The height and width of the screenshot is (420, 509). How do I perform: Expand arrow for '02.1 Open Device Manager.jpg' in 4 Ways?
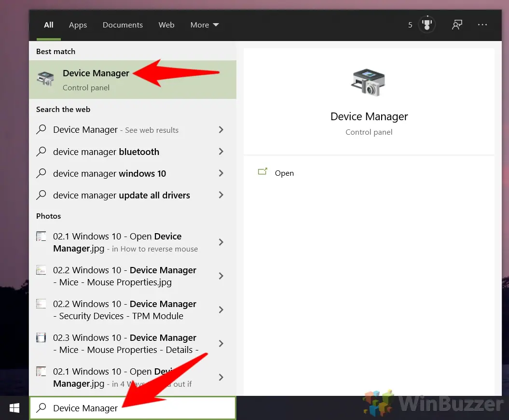[x=221, y=377]
